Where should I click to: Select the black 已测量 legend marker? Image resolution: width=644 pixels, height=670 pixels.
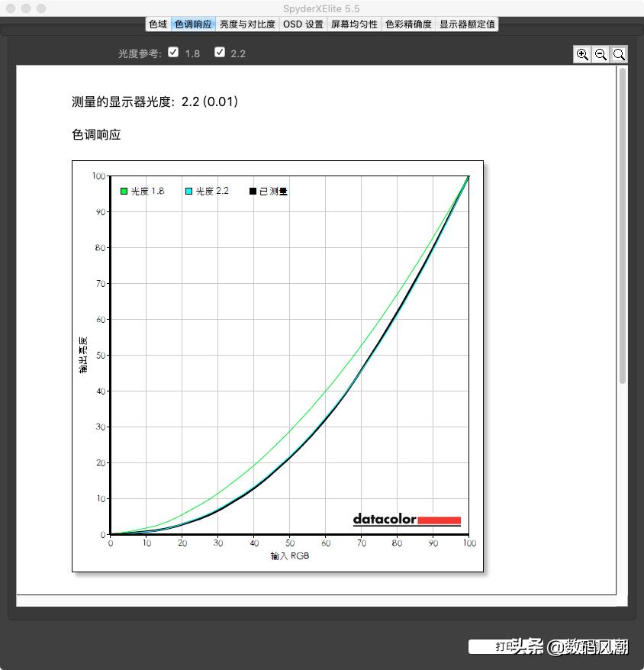[253, 191]
